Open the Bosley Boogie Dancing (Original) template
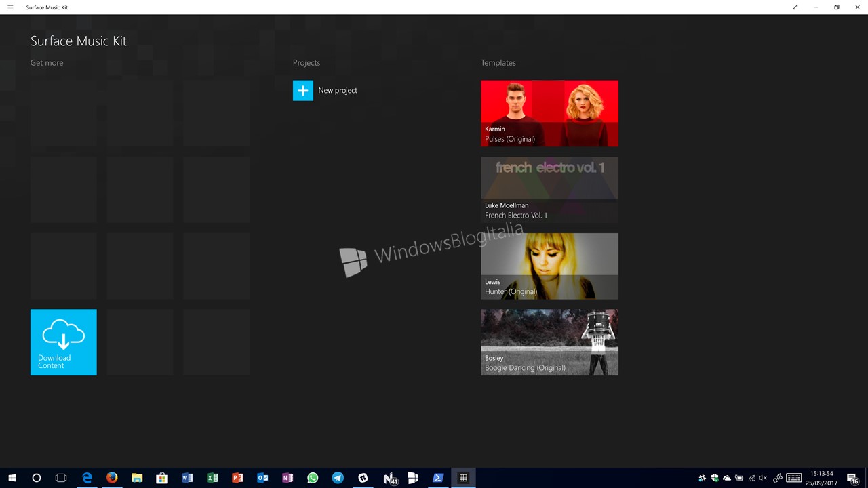This screenshot has height=488, width=868. [549, 342]
